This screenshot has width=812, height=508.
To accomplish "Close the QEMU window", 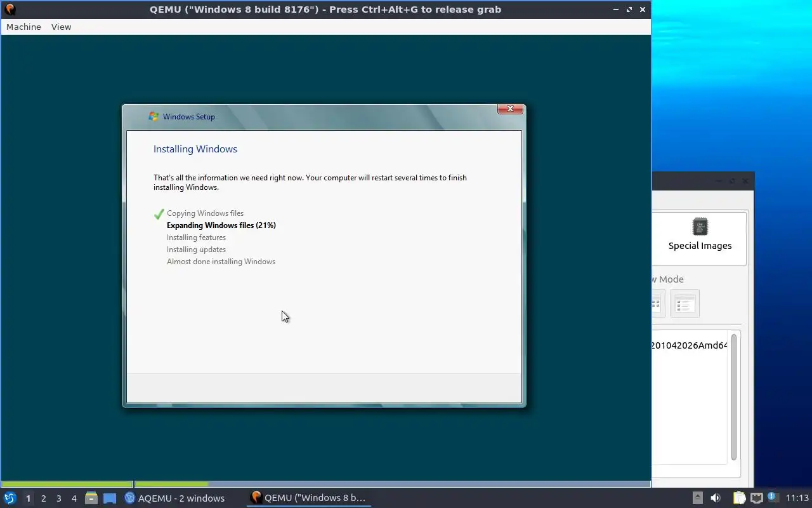I will (643, 10).
